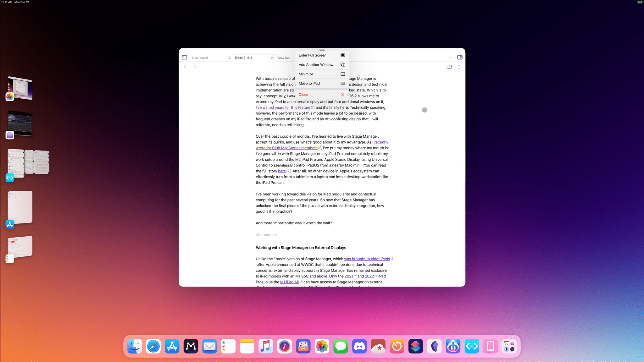Open the pink iPad outline app

(x=491, y=346)
